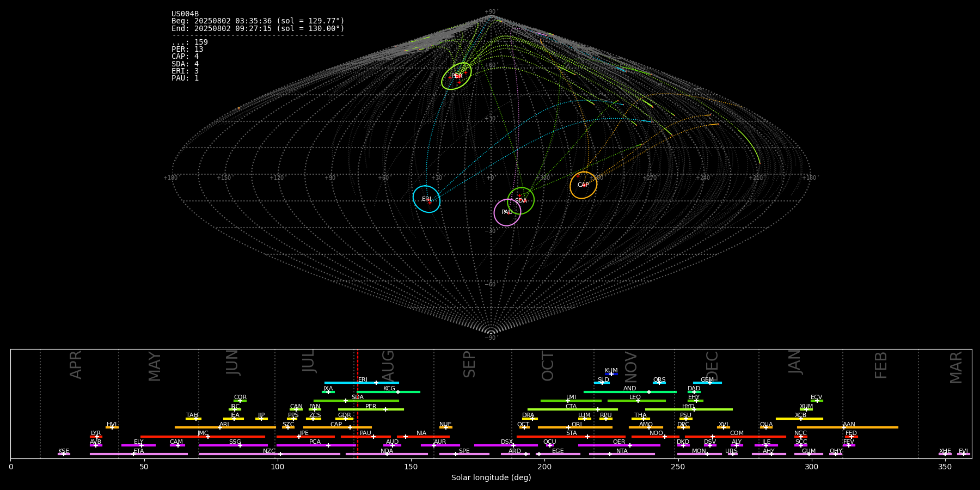Select the 'End: 20250802 09:27:15' line
This screenshot has width=980, height=490.
258,28
